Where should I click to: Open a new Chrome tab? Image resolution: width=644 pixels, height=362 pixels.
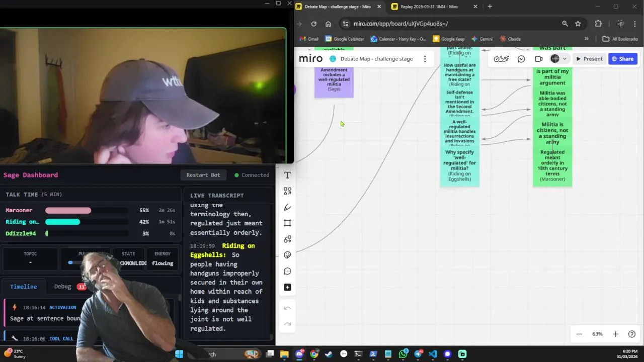490,7
